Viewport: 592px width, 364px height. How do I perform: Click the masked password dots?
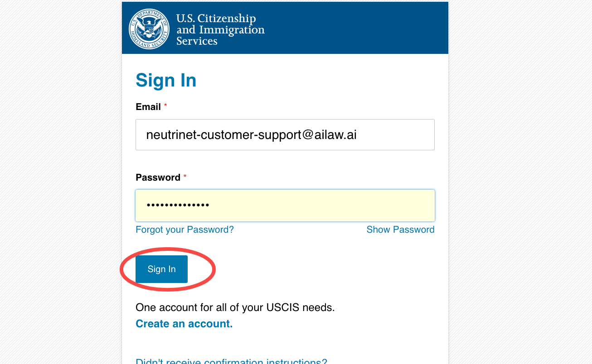click(178, 205)
